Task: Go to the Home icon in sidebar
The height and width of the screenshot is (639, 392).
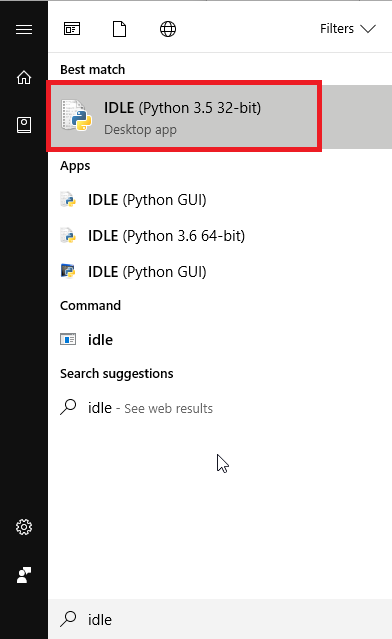Action: 24,77
